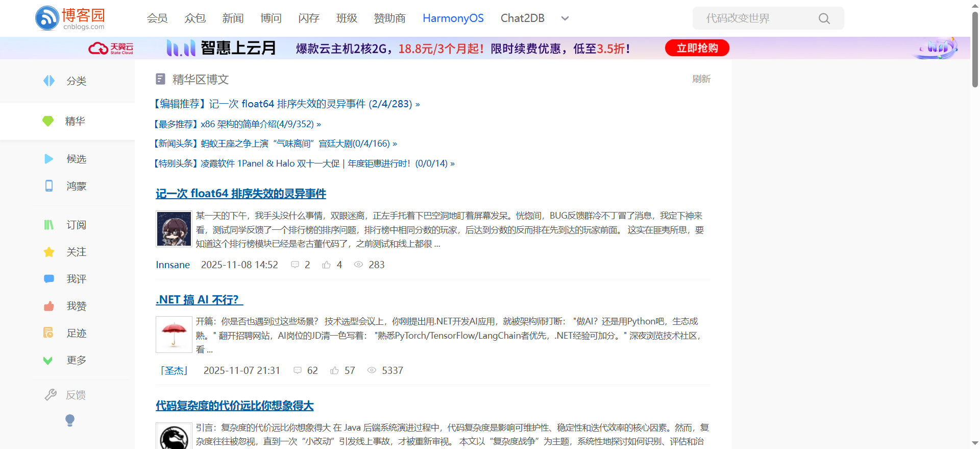
Task: Open the HarmonyOS navigation item
Action: (x=453, y=18)
